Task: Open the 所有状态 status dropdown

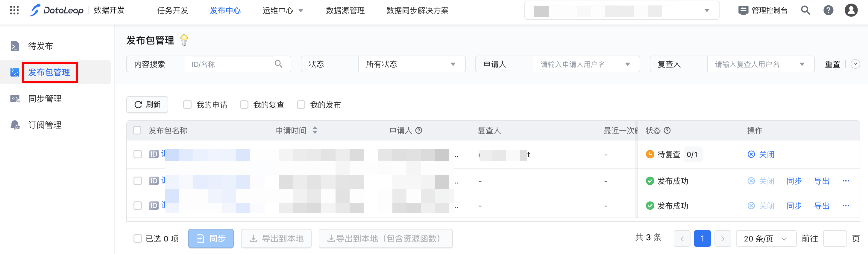Action: click(411, 64)
